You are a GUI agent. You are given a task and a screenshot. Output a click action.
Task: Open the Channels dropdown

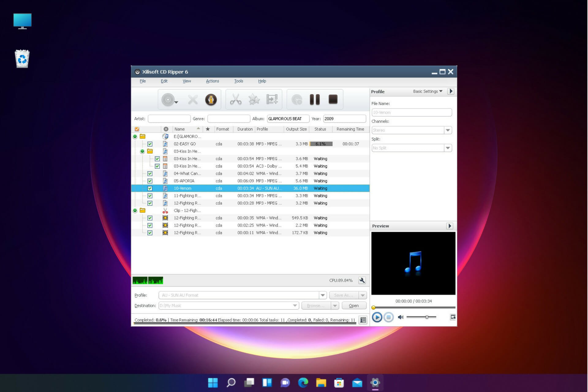pyautogui.click(x=448, y=130)
